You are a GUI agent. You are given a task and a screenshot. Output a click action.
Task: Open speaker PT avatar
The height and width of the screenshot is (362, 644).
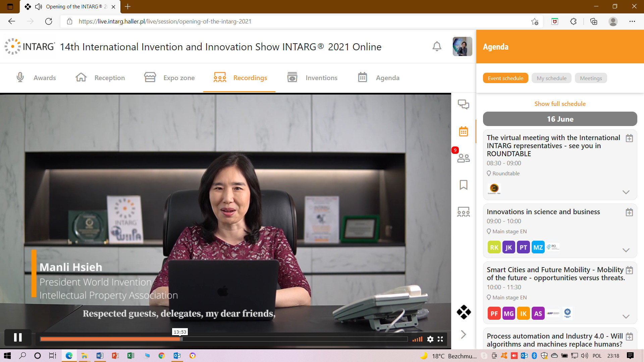point(523,247)
